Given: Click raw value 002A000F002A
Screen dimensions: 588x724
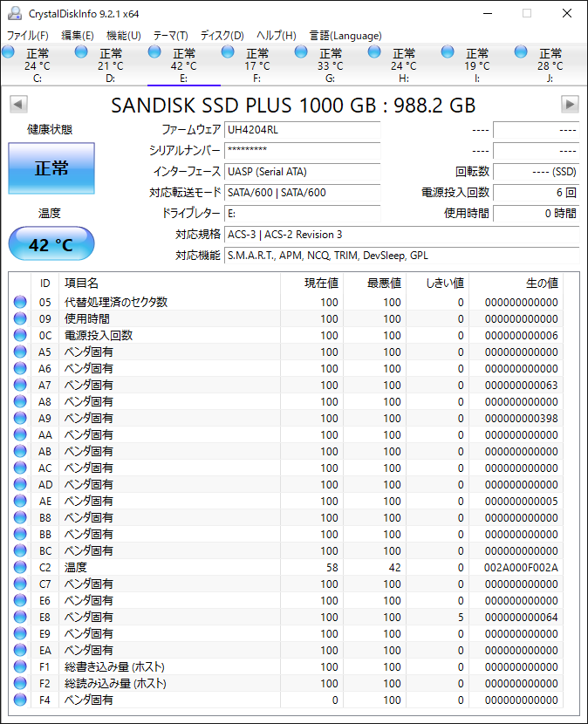Looking at the screenshot, I should (x=521, y=568).
